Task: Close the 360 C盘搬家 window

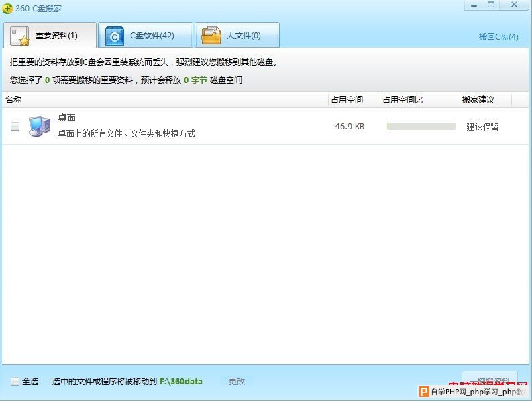Action: (x=514, y=5)
